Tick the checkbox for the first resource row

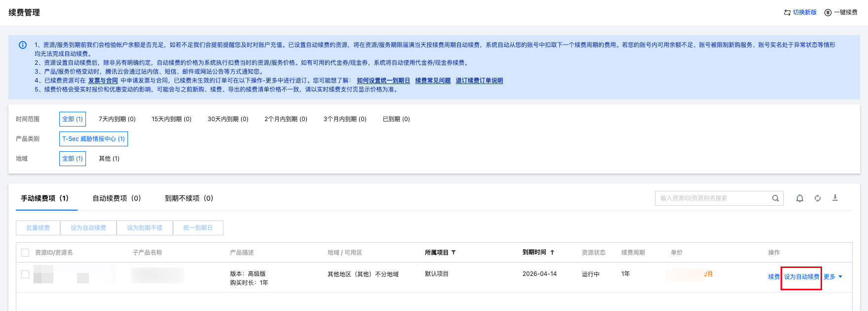click(x=25, y=274)
